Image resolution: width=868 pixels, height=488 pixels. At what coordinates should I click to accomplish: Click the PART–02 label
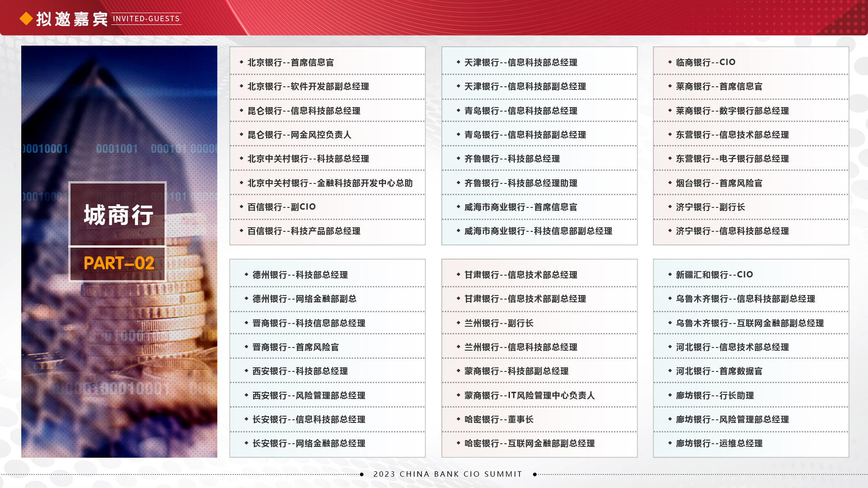(x=119, y=263)
